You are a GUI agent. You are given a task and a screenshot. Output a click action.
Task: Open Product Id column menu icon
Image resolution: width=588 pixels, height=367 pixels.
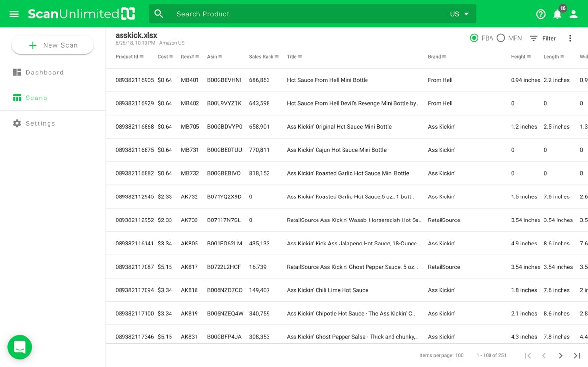pyautogui.click(x=142, y=57)
